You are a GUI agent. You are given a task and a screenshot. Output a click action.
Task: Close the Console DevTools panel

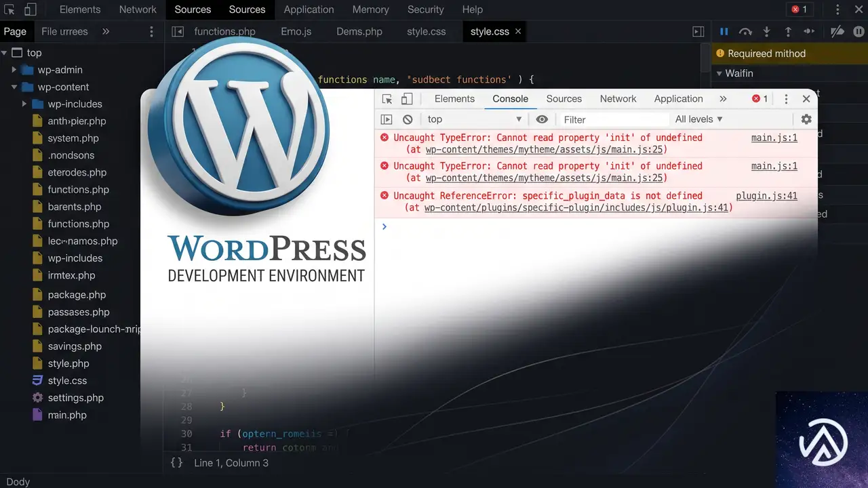[x=806, y=99]
